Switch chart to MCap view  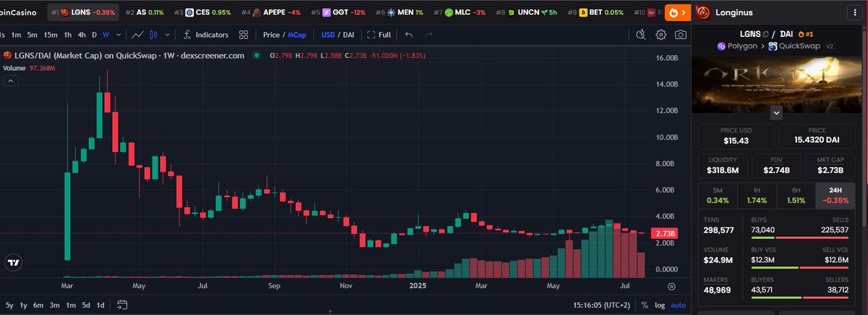(x=297, y=35)
